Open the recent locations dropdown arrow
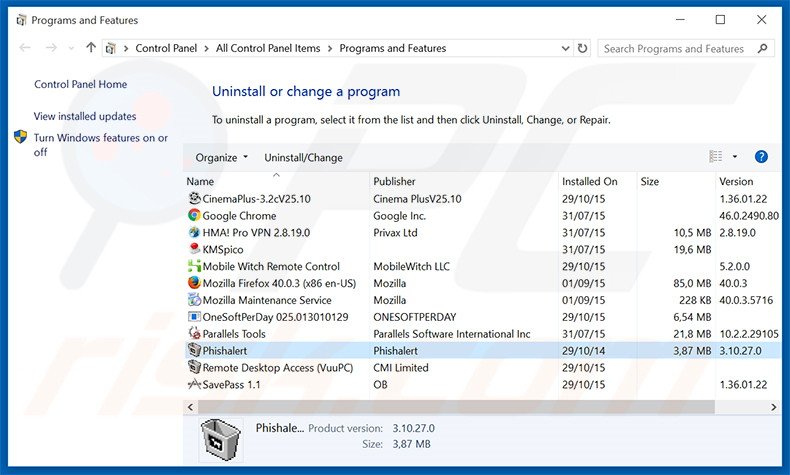Image resolution: width=790 pixels, height=475 pixels. [71, 48]
